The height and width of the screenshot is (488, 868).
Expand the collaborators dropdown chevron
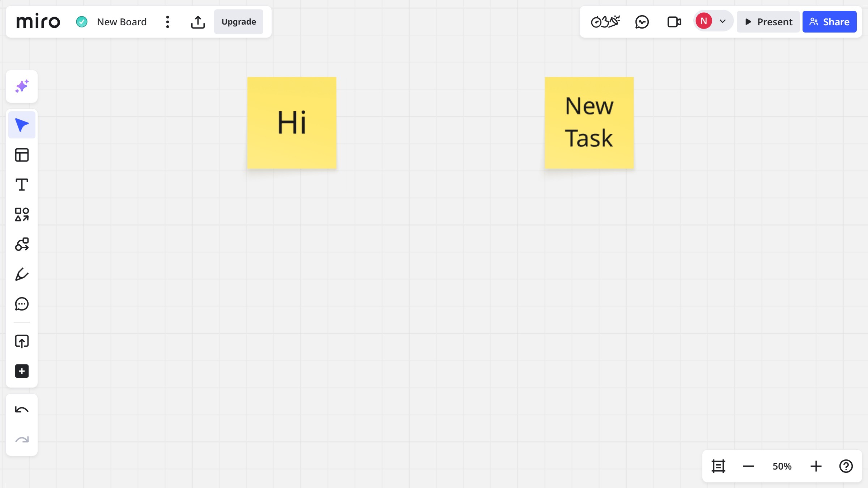pyautogui.click(x=723, y=21)
